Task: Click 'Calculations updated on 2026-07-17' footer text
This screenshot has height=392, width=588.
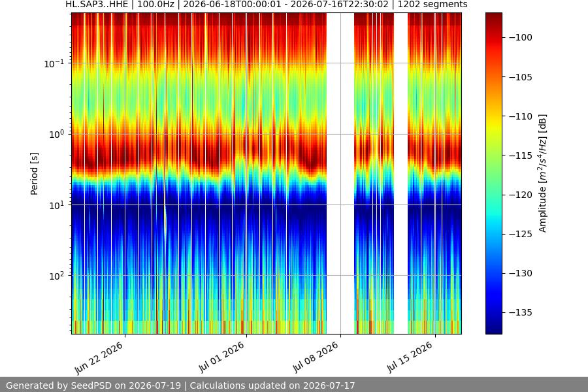Action: pyautogui.click(x=272, y=385)
